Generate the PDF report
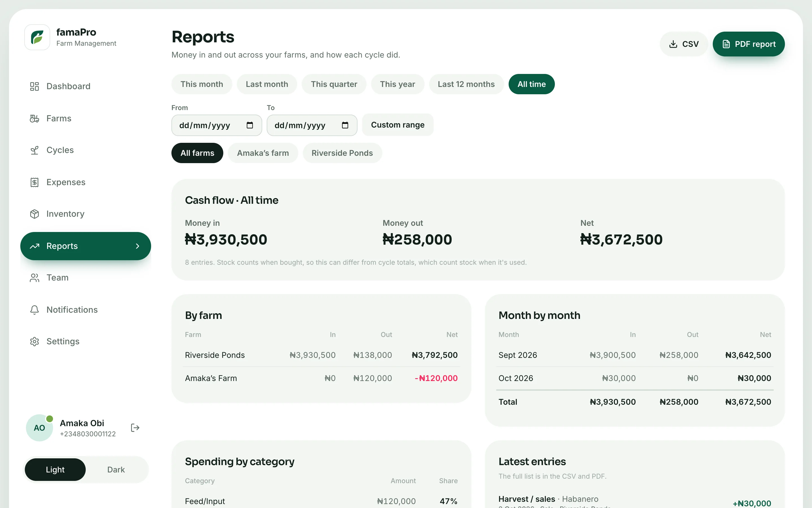 (749, 44)
